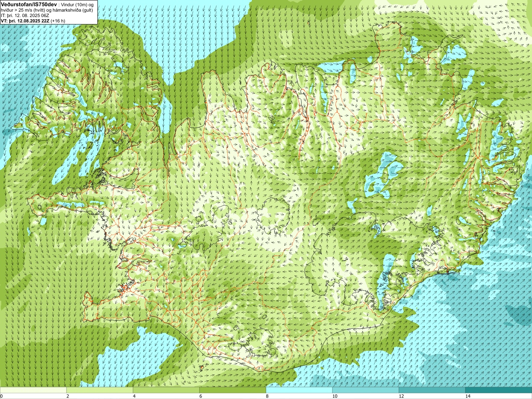Click the 'IT: þri. 12. 08. 2025 06Z' line

25,15
